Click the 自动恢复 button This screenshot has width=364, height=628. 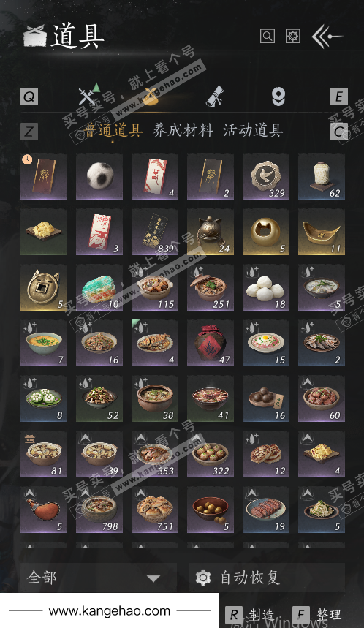click(267, 577)
